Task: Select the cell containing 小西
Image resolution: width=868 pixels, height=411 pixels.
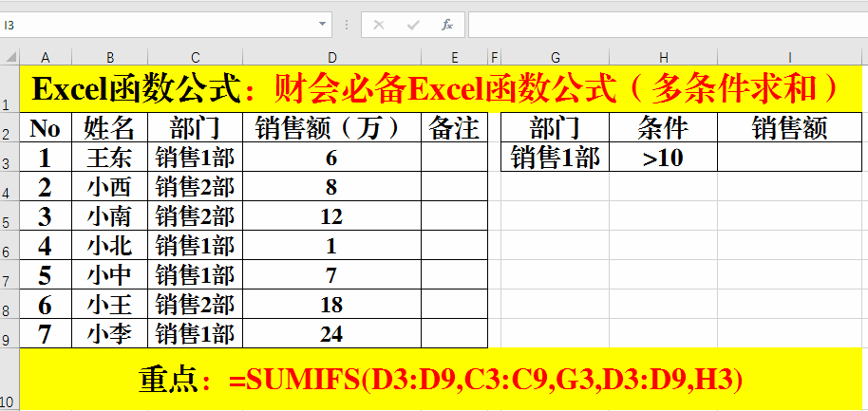Action: click(109, 186)
